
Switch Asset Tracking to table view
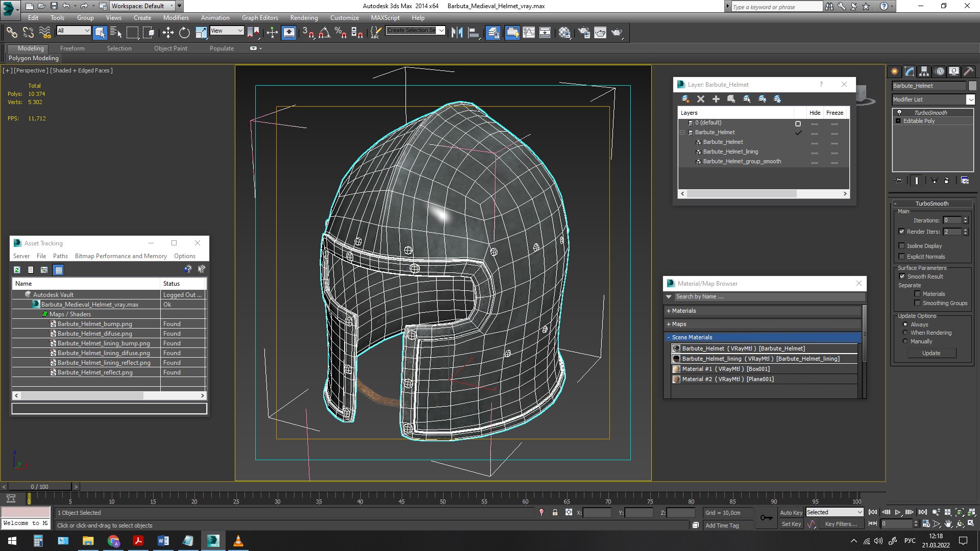point(59,270)
